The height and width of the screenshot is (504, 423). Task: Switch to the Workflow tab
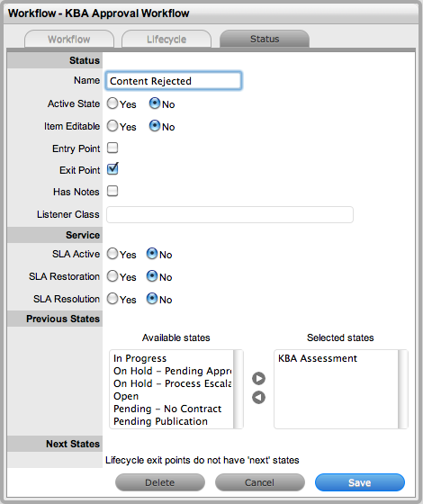(x=69, y=39)
